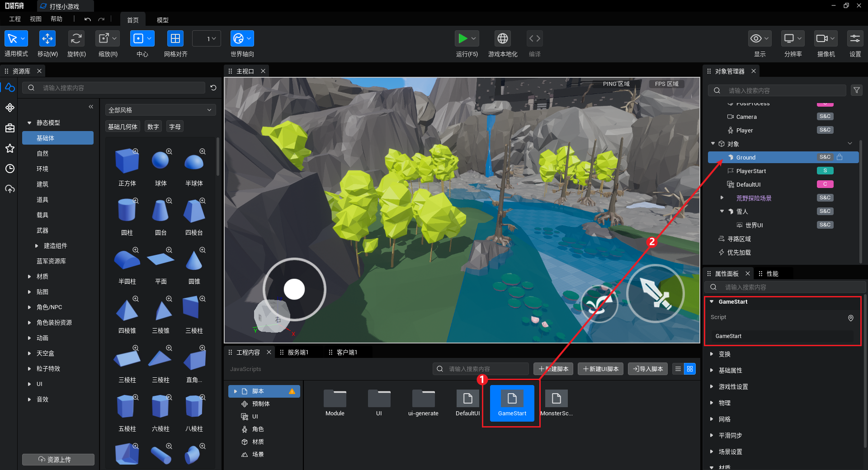Viewport: 868px width, 470px height.
Task: Refresh the resource library search
Action: 213,88
